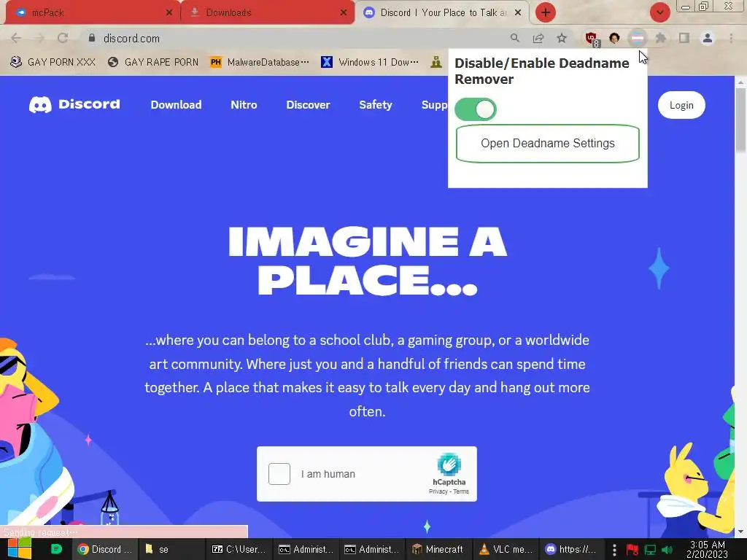
Task: Click the Discord Login button
Action: 681,105
